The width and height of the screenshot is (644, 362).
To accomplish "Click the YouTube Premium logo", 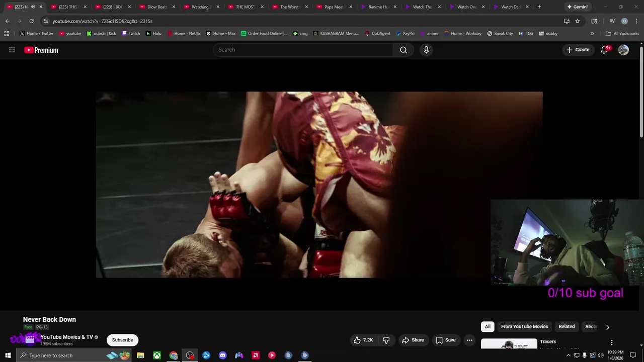I will coord(41,50).
